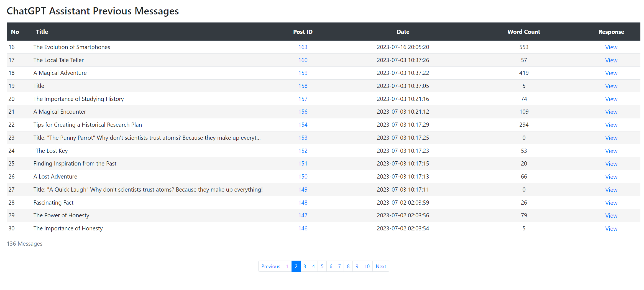
Task: Go to Previous page in pagination
Action: click(x=271, y=266)
